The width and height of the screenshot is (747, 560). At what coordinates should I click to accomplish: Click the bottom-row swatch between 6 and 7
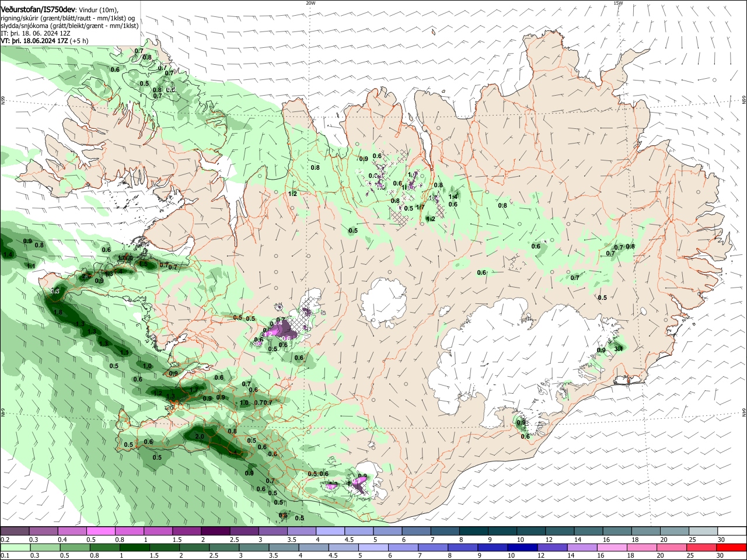coord(403,547)
